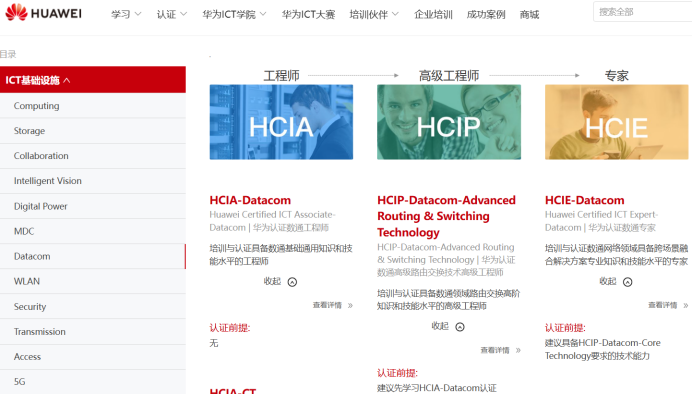The width and height of the screenshot is (693, 394).
Task: Open the 培训伙伴 dropdown menu
Action: (374, 14)
